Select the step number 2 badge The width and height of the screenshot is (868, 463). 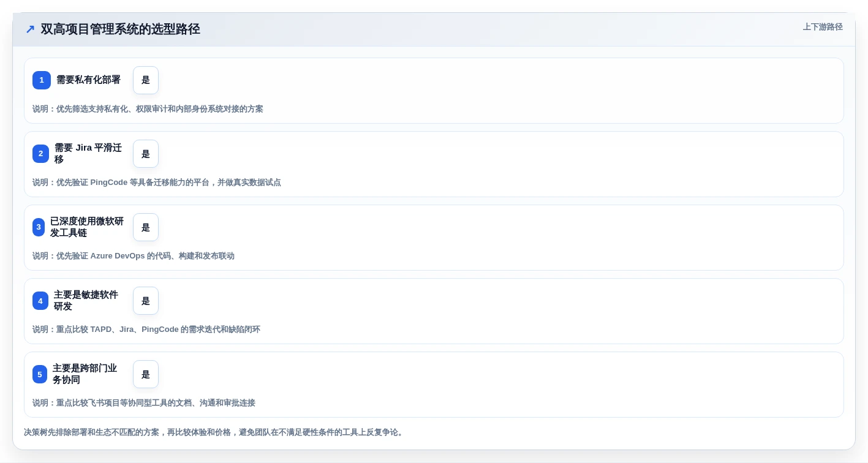pos(40,154)
